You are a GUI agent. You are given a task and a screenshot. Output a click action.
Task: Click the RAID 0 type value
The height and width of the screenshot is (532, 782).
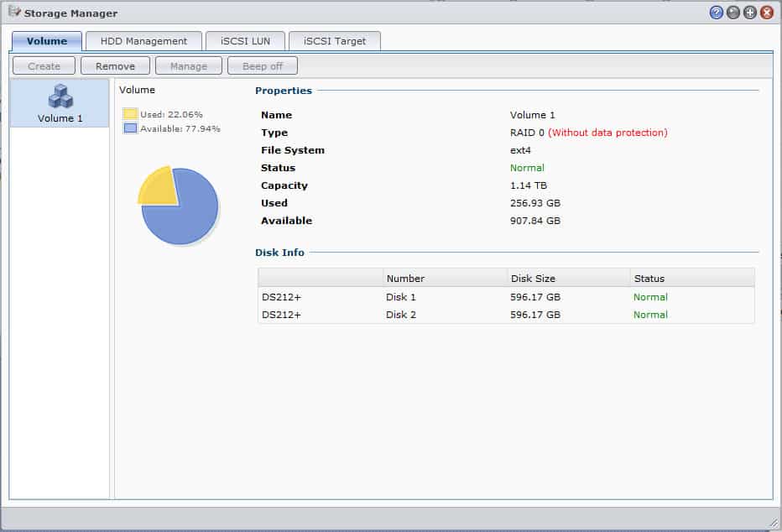pos(527,133)
